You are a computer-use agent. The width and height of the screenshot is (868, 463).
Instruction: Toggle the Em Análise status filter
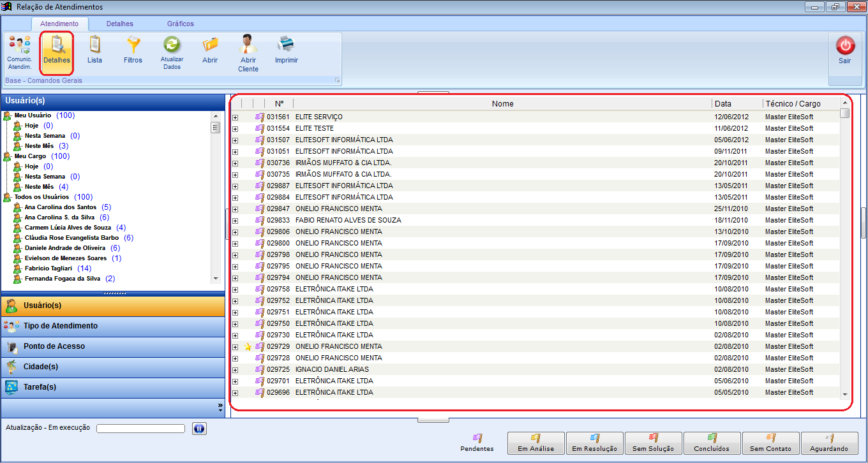pos(535,443)
